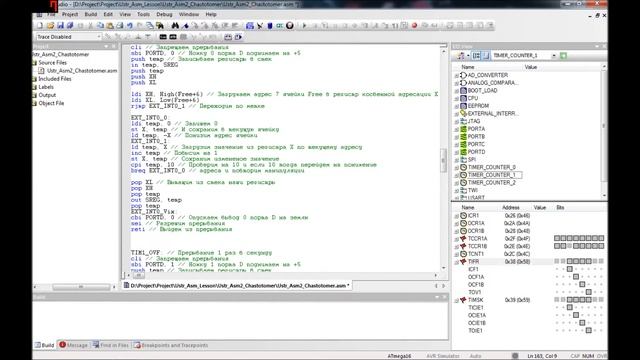The image size is (640, 360).
Task: Click the Print toolbar icon
Action: [120, 26]
